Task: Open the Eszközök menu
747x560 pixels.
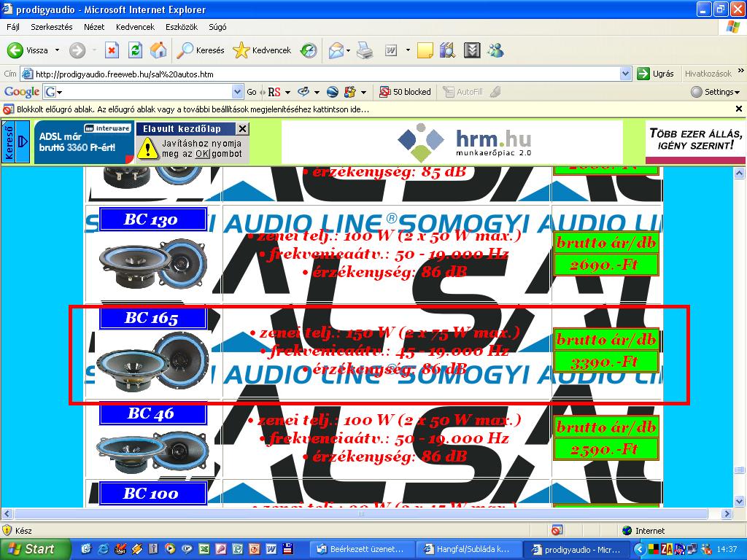Action: click(x=182, y=27)
